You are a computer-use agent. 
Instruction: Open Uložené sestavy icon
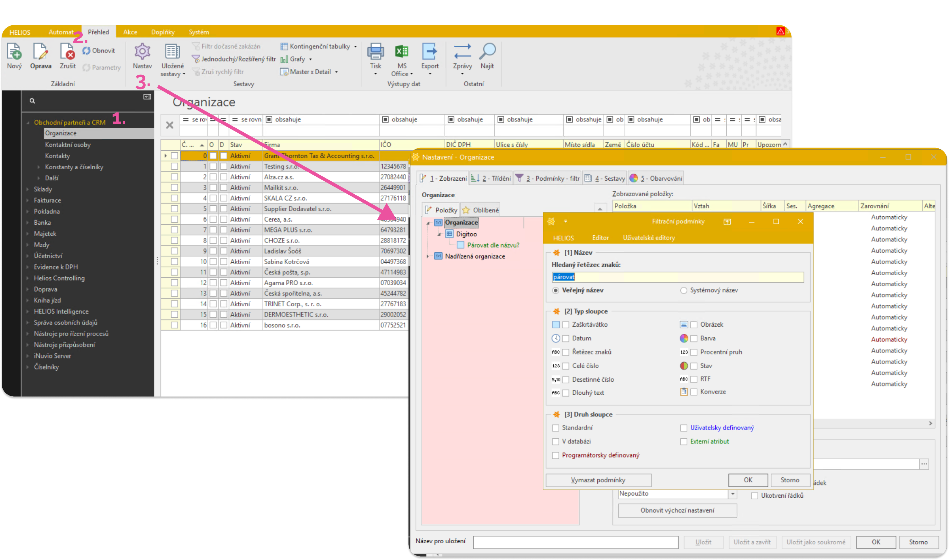172,51
